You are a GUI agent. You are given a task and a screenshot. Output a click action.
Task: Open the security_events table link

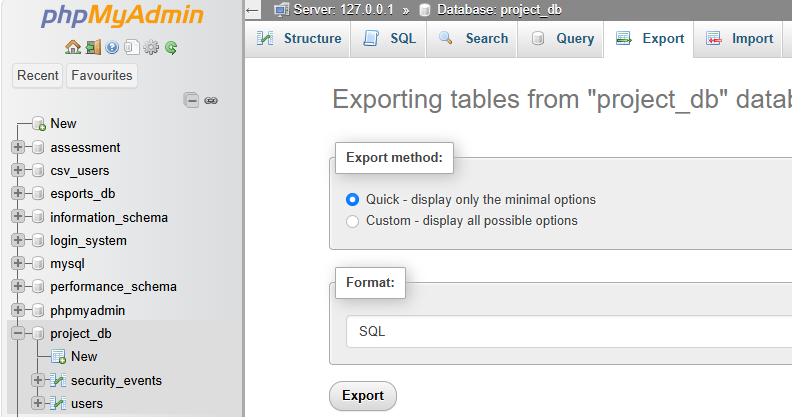click(116, 381)
